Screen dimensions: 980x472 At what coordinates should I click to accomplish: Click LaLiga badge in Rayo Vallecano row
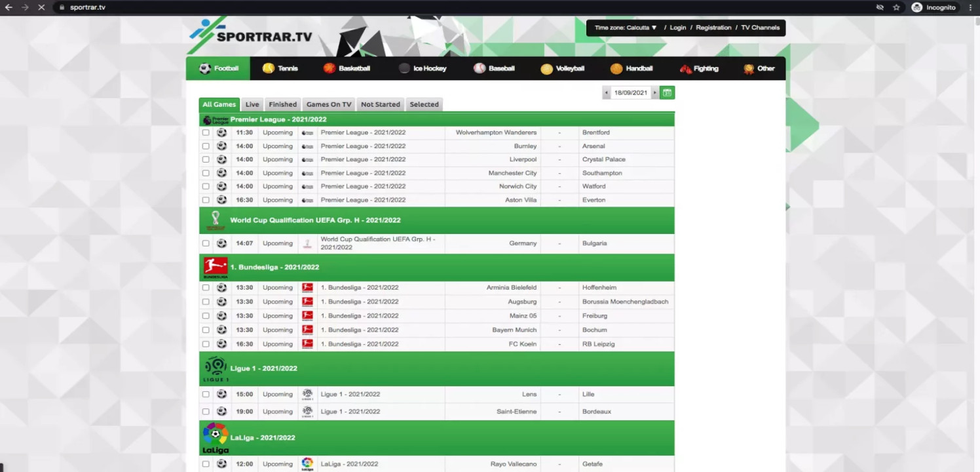[307, 463]
